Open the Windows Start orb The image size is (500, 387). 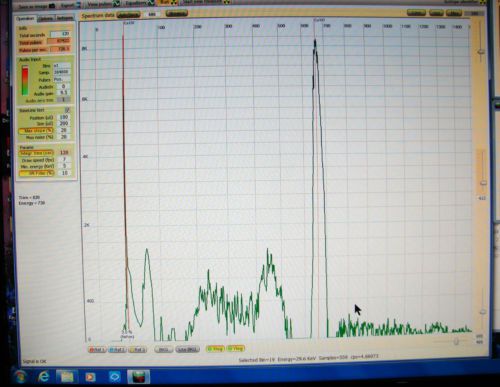click(x=21, y=377)
